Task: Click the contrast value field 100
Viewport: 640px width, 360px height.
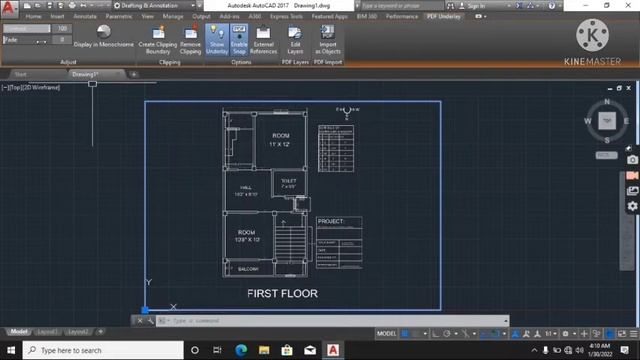Action: pyautogui.click(x=62, y=29)
